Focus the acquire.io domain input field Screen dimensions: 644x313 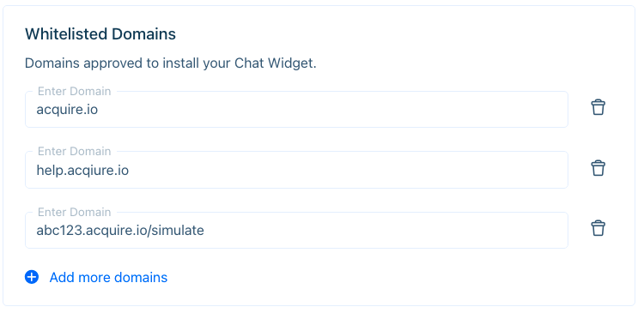point(296,110)
